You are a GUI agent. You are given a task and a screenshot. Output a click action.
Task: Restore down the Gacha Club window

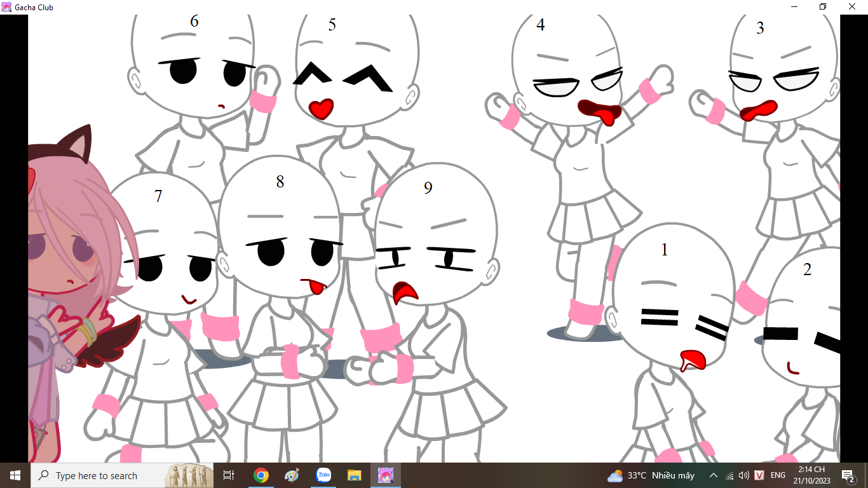[x=823, y=7]
